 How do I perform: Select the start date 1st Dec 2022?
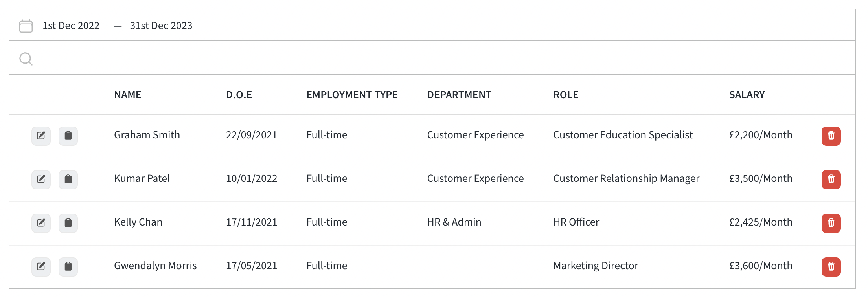[71, 26]
